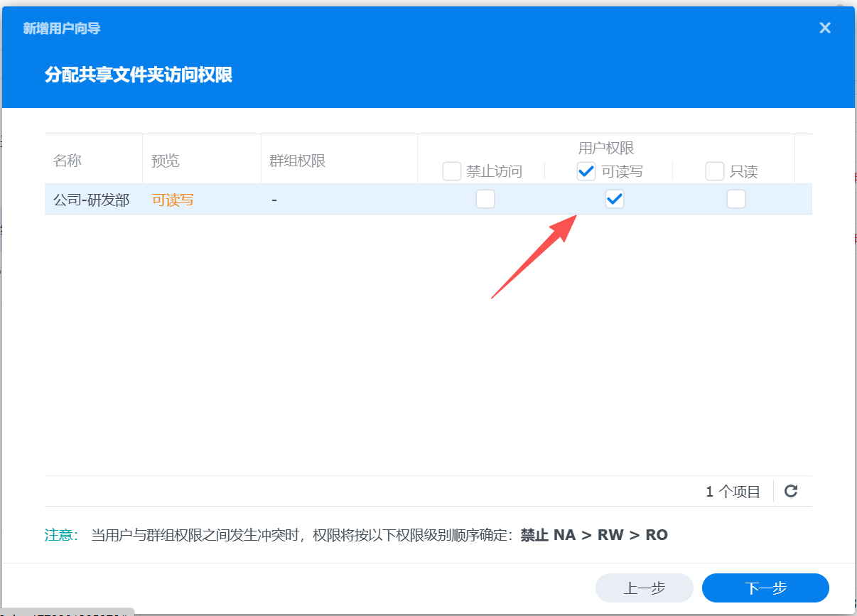Image resolution: width=857 pixels, height=616 pixels.
Task: Uncheck 可读写 permission for 公司-研发部
Action: [x=614, y=199]
